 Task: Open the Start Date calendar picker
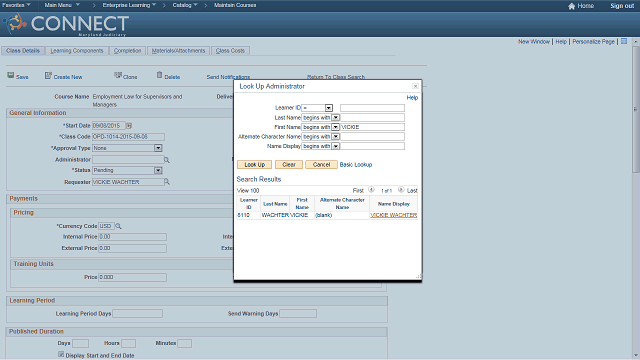click(129, 126)
